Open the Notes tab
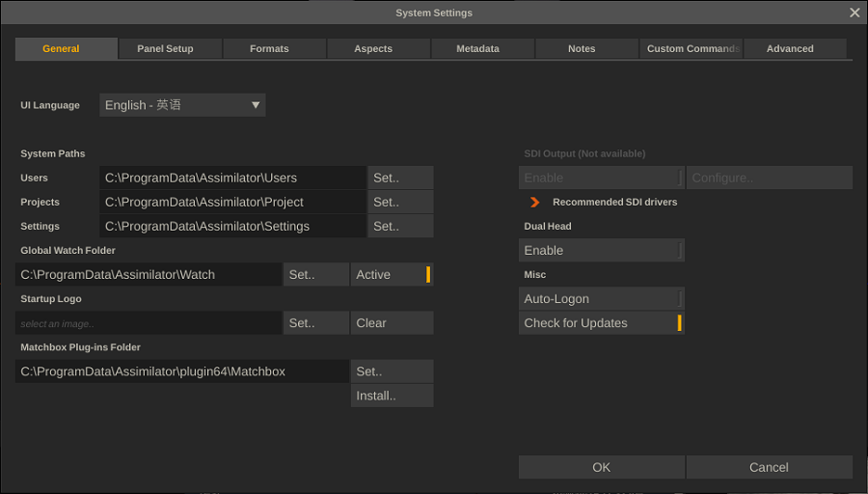Screen dimensions: 868x494 [x=586, y=49]
